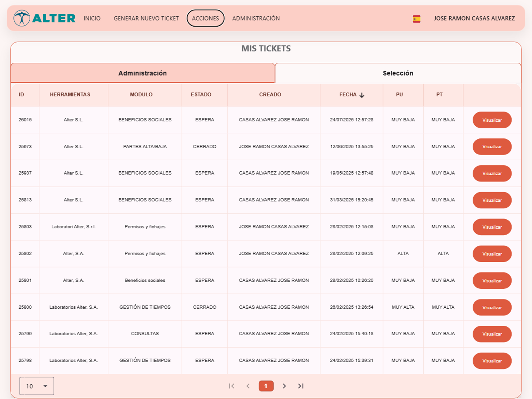Select current page number 1
532x399 pixels.
pos(266,386)
